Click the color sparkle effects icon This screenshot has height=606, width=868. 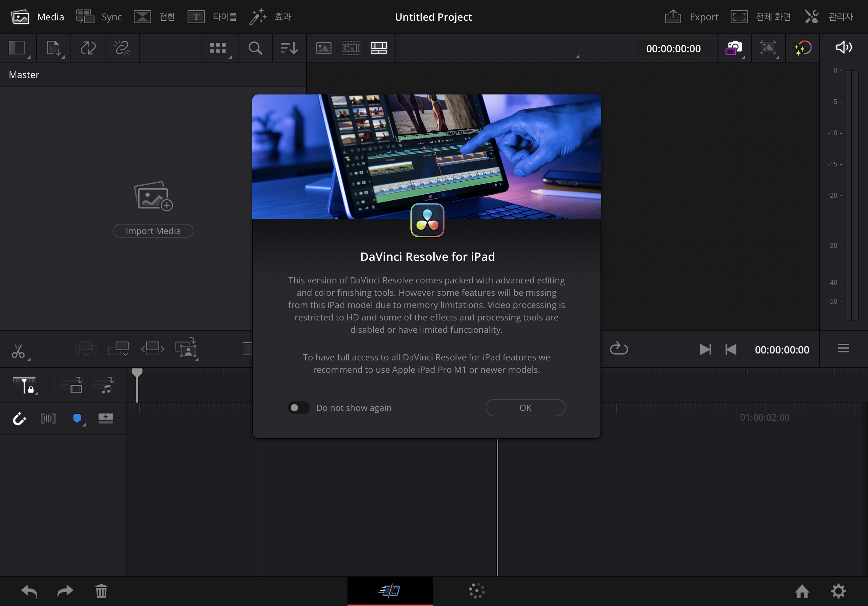pyautogui.click(x=802, y=48)
